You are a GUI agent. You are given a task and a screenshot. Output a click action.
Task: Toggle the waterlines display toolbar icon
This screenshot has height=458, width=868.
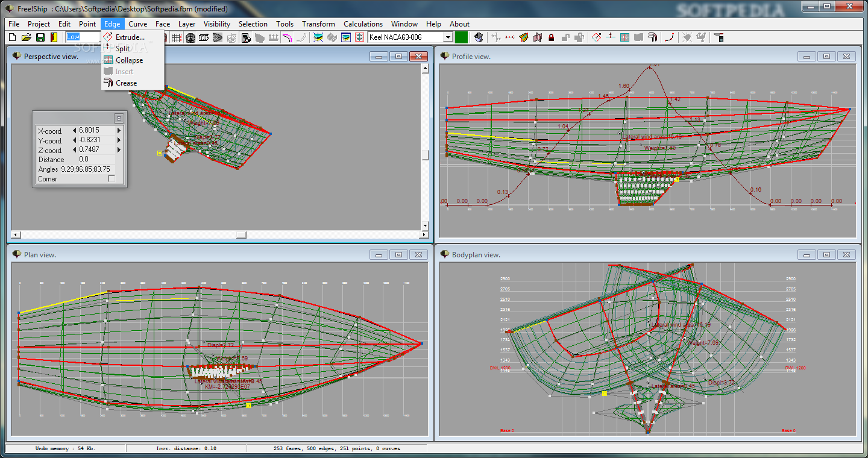pos(218,37)
